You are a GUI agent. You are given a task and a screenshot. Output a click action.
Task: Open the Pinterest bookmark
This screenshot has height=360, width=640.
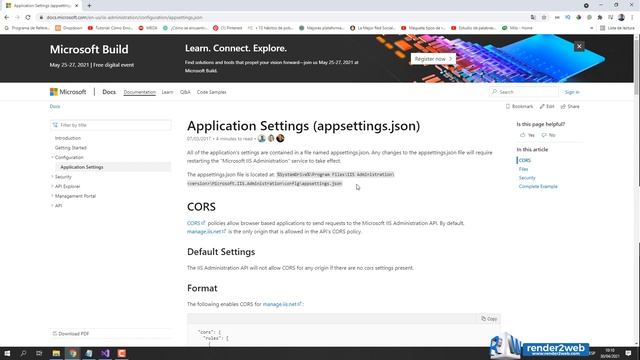coord(228,28)
